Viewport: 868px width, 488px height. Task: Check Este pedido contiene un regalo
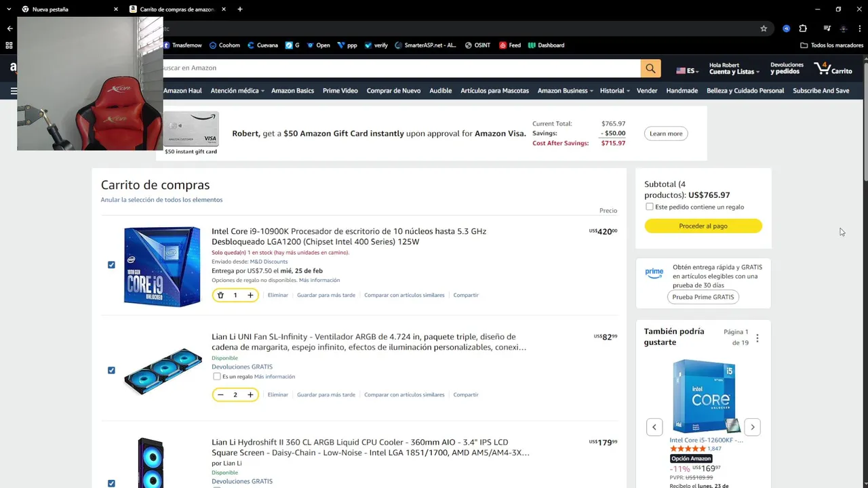[650, 207]
